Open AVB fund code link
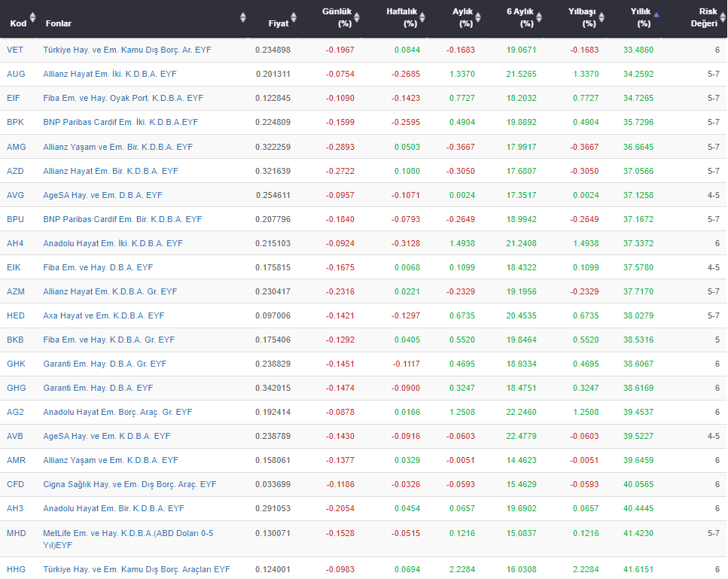Screen dimensions: 728x579 15,437
